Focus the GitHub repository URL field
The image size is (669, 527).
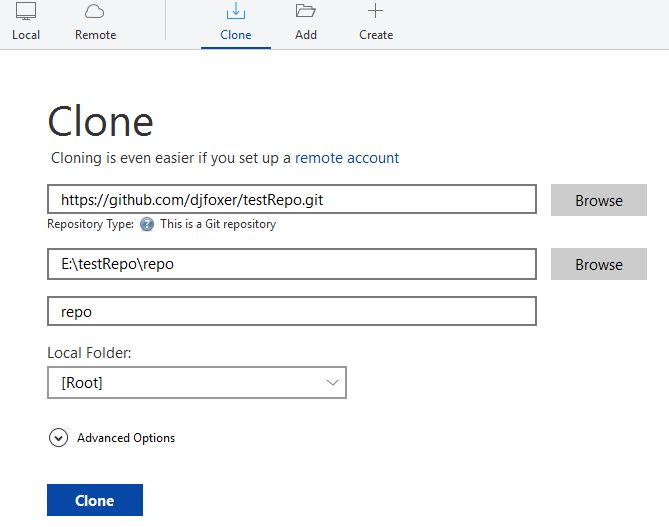(292, 200)
